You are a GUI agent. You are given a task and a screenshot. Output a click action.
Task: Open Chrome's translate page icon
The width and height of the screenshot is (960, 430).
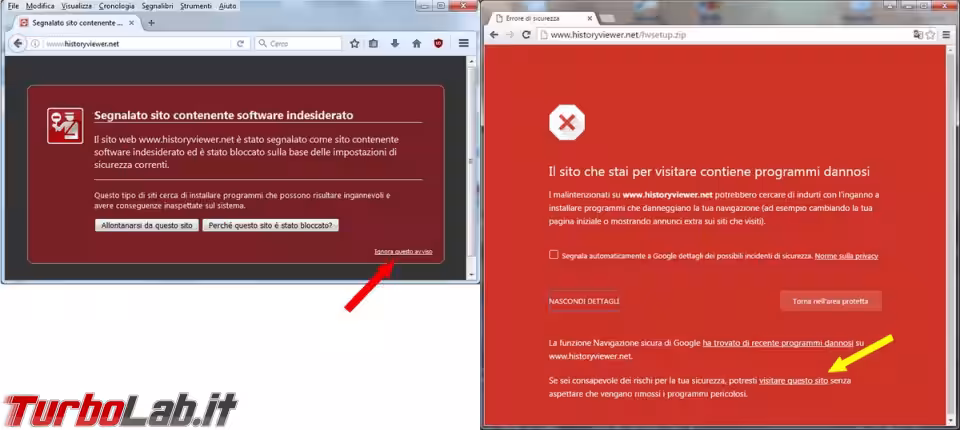coord(918,35)
